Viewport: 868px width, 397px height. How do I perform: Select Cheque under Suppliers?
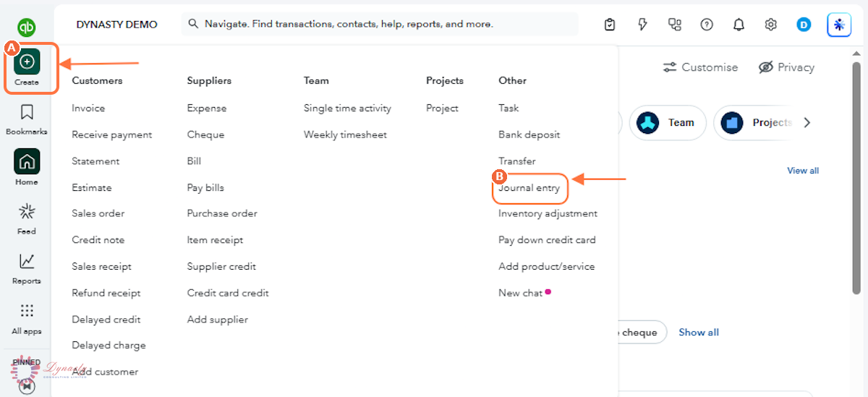[x=205, y=135]
